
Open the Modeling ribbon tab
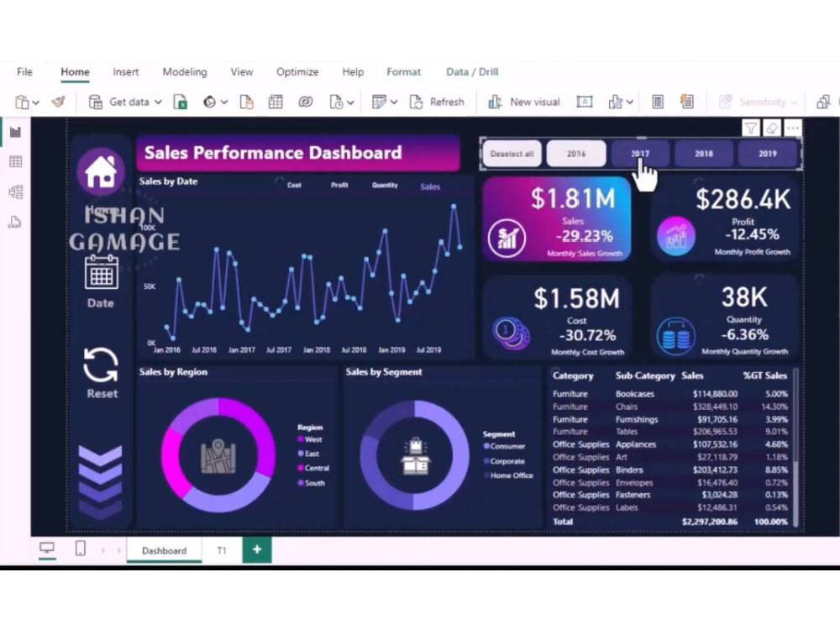185,71
